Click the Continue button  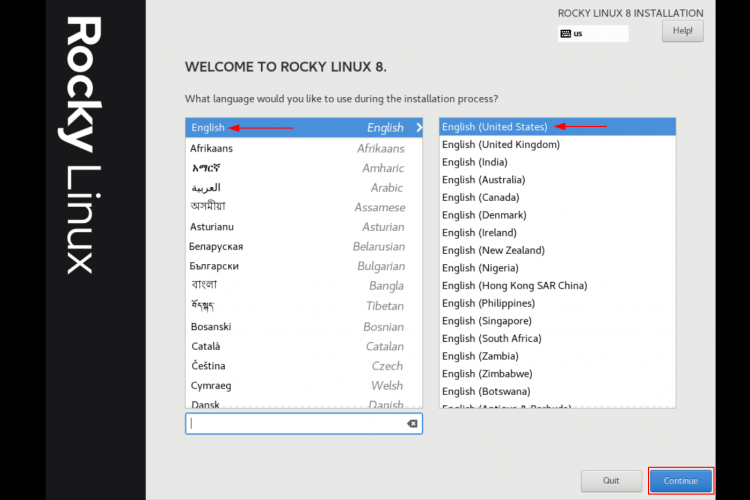click(681, 480)
